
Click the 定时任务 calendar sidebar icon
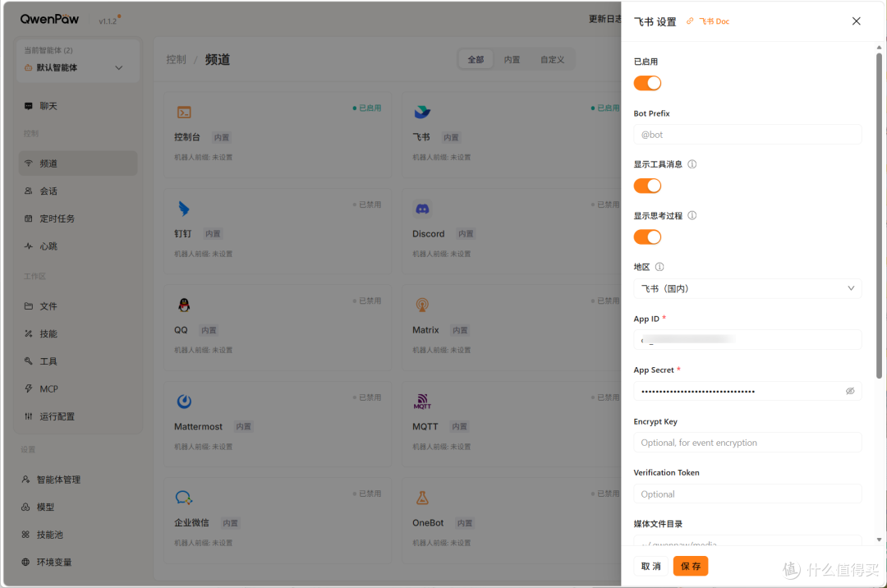pos(28,218)
